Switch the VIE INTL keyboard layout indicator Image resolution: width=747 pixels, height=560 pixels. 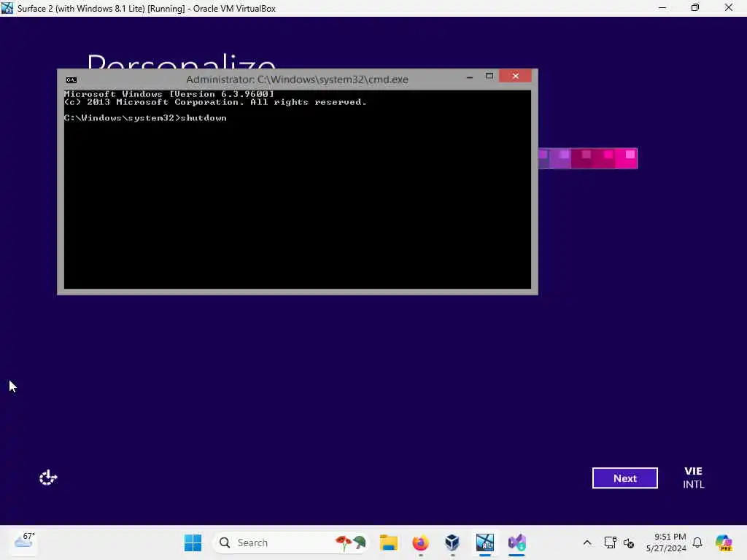pyautogui.click(x=693, y=478)
